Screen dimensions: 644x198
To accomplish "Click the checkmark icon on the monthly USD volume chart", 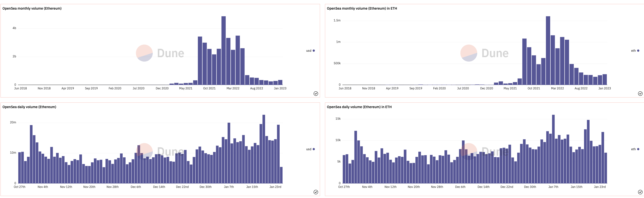I will (316, 94).
